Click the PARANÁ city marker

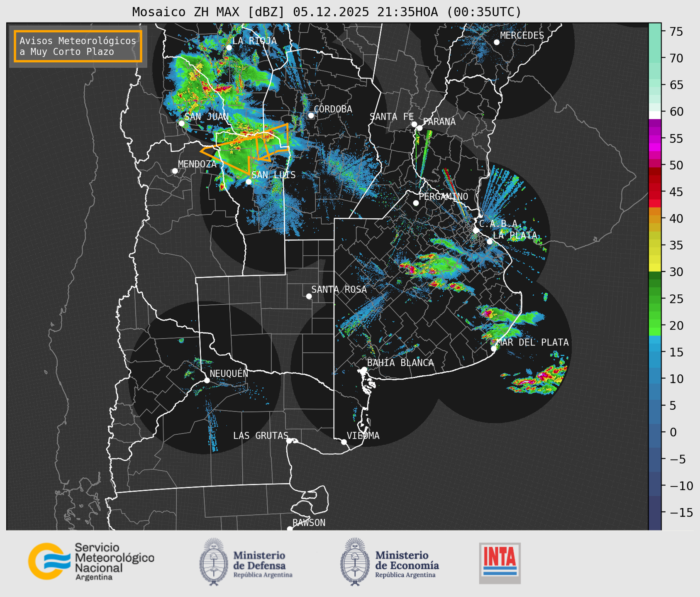click(420, 128)
